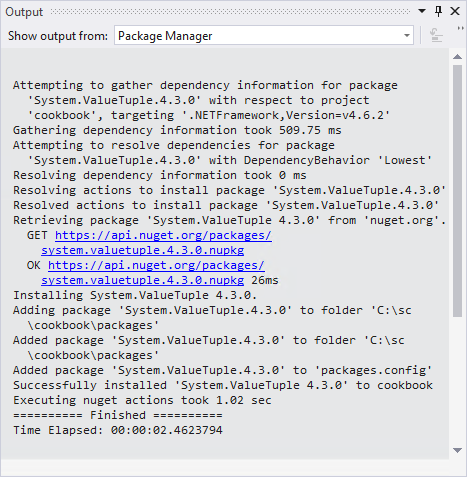Place cursor on 'Time Elapsed' line
Viewport: 467px width, 477px height.
[x=118, y=430]
